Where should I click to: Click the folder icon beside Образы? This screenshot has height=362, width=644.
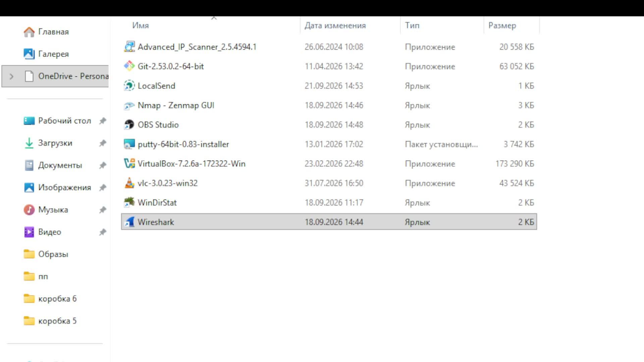29,254
